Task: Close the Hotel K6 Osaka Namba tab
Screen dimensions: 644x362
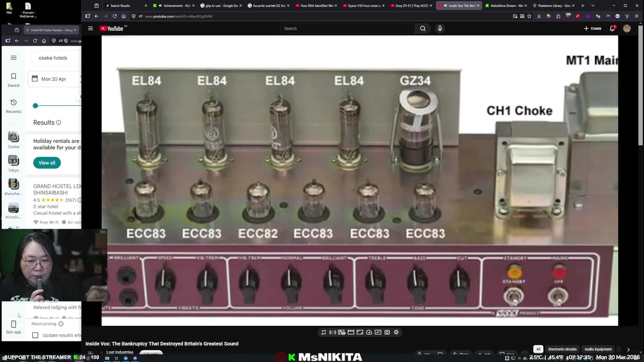Action: [75, 30]
